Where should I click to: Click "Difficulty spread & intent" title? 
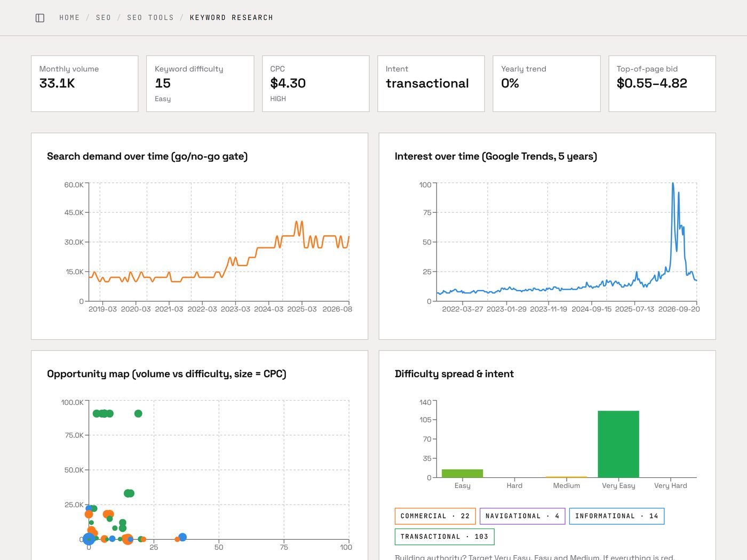pyautogui.click(x=454, y=374)
